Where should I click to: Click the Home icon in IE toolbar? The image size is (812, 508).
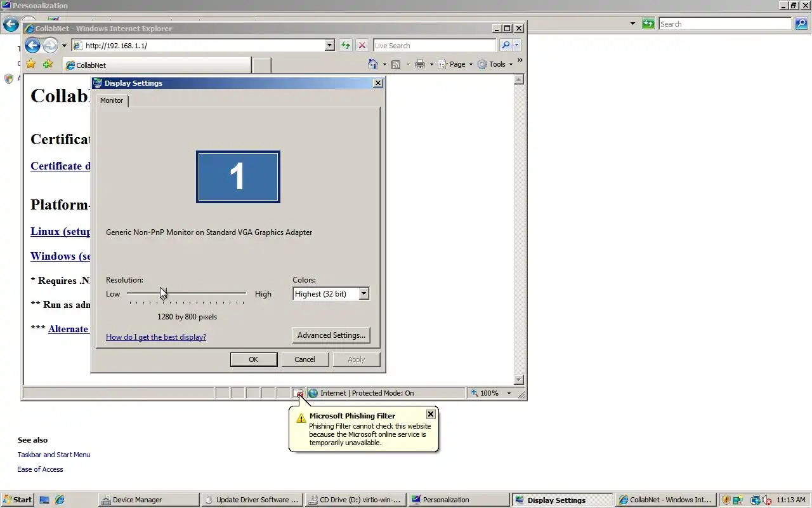pos(374,64)
